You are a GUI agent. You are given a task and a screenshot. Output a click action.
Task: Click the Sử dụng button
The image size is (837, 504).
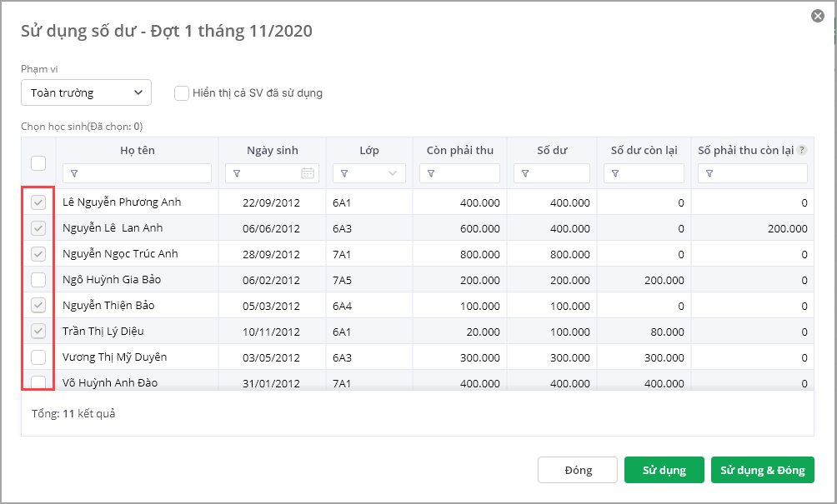[x=664, y=470]
